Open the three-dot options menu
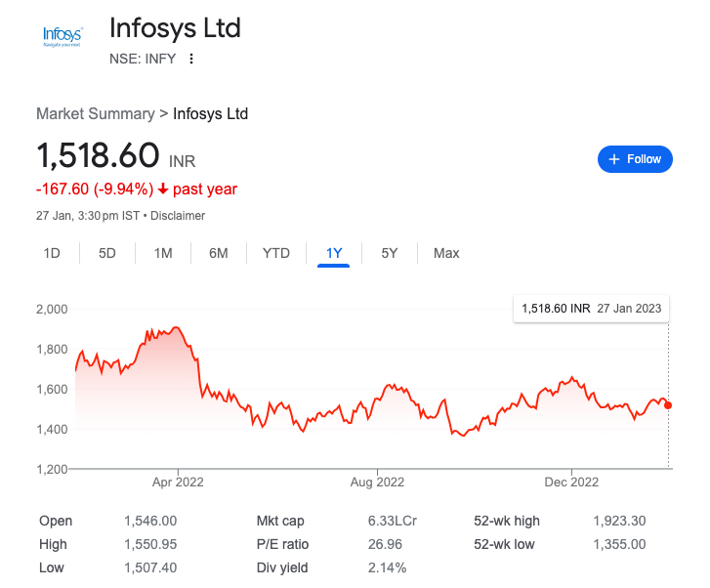 pos(191,59)
